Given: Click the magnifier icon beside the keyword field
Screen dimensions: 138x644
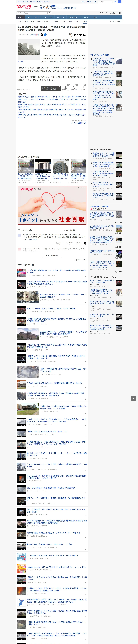Looking at the screenshot, I should click(x=49, y=13).
